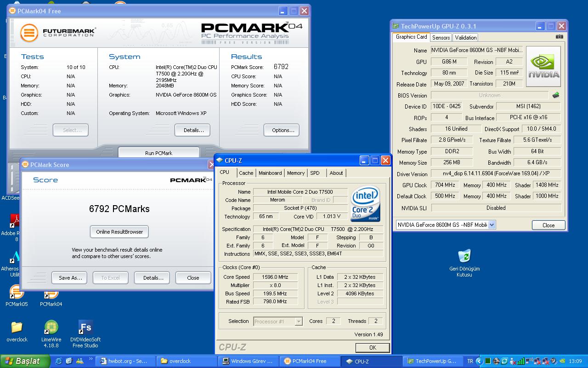Open the TR language indicator on the taskbar
The width and height of the screenshot is (588, 368).
[x=470, y=361]
